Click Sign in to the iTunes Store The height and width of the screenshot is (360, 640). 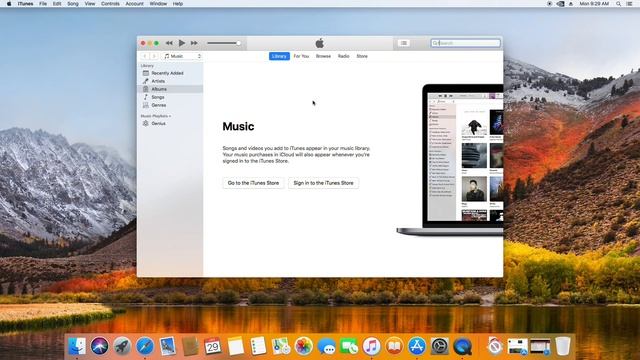[x=323, y=183]
